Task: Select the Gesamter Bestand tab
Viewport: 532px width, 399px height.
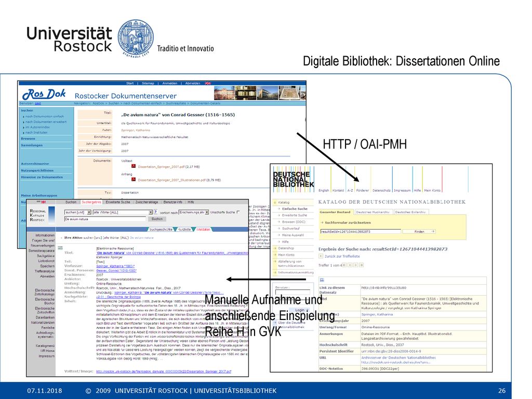Action: [x=335, y=212]
